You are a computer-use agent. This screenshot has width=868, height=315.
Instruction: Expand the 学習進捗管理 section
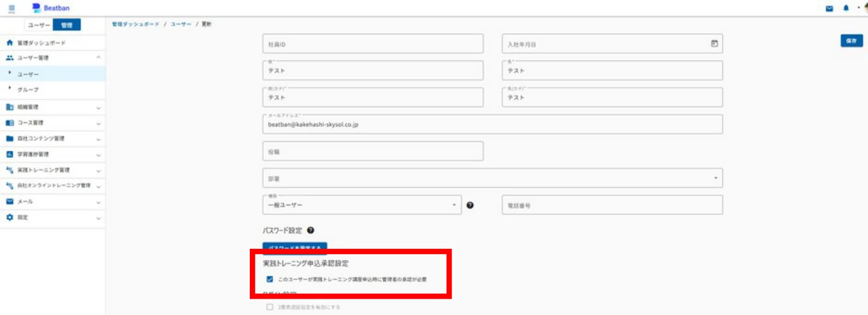98,155
